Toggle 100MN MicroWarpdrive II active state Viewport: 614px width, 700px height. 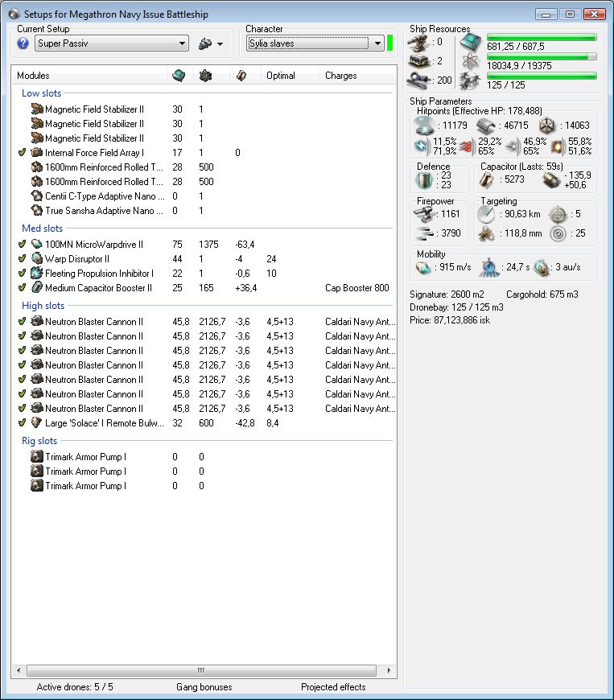(x=22, y=245)
